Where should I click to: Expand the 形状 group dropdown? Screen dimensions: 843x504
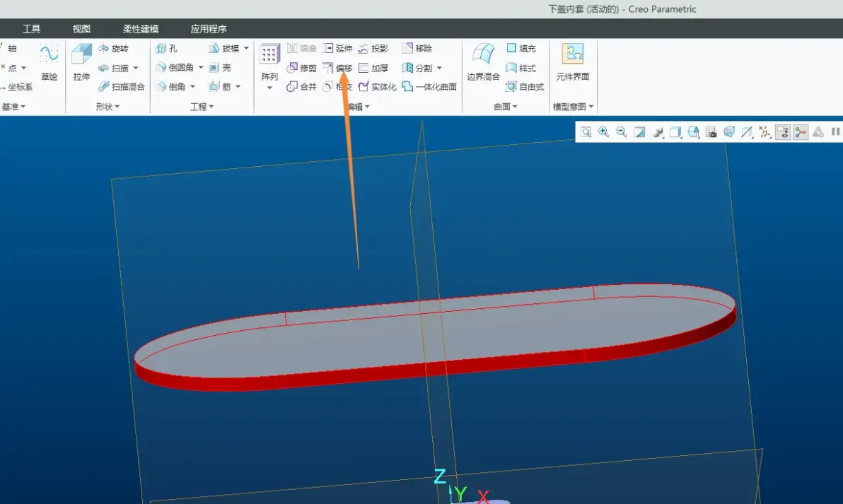click(x=107, y=107)
